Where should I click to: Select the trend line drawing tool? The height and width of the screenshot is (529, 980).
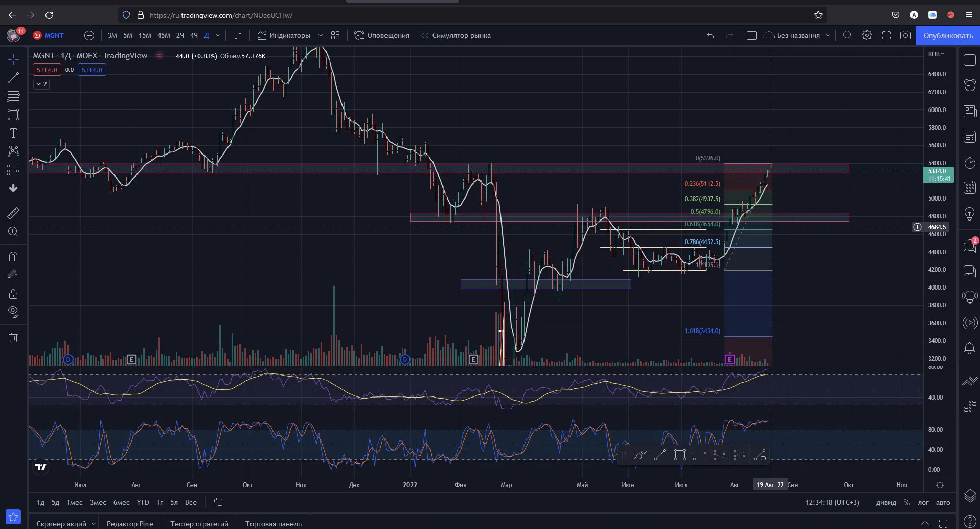point(13,78)
